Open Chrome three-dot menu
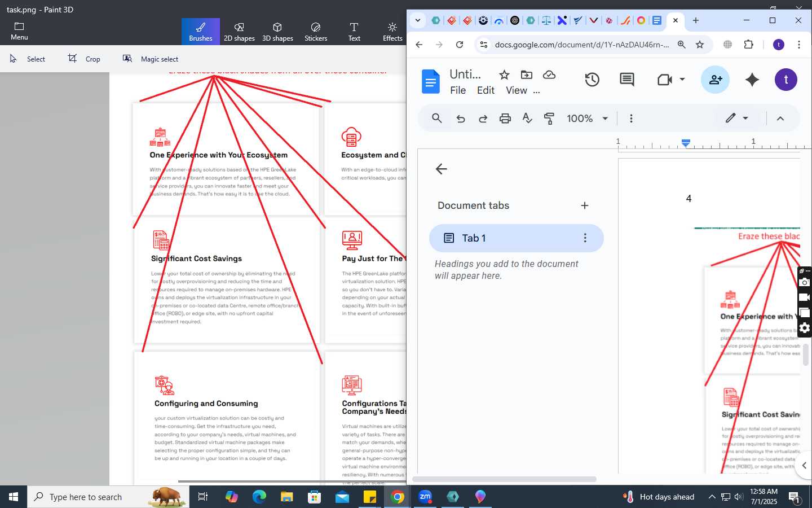Viewport: 812px width, 508px height. [x=799, y=45]
